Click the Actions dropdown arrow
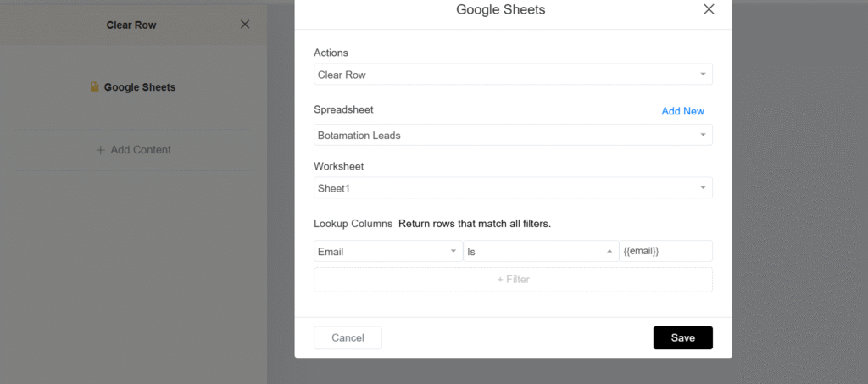The image size is (868, 384). pos(702,75)
